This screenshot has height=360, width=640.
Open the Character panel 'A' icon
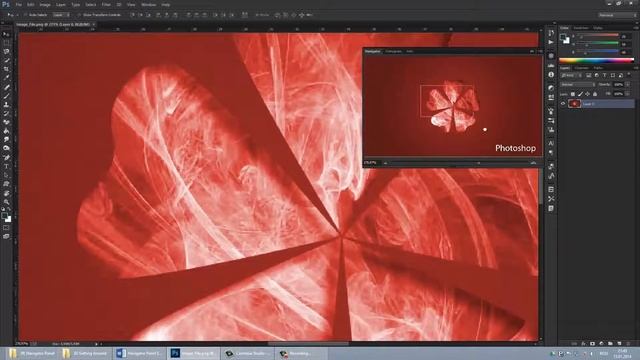[x=551, y=143]
